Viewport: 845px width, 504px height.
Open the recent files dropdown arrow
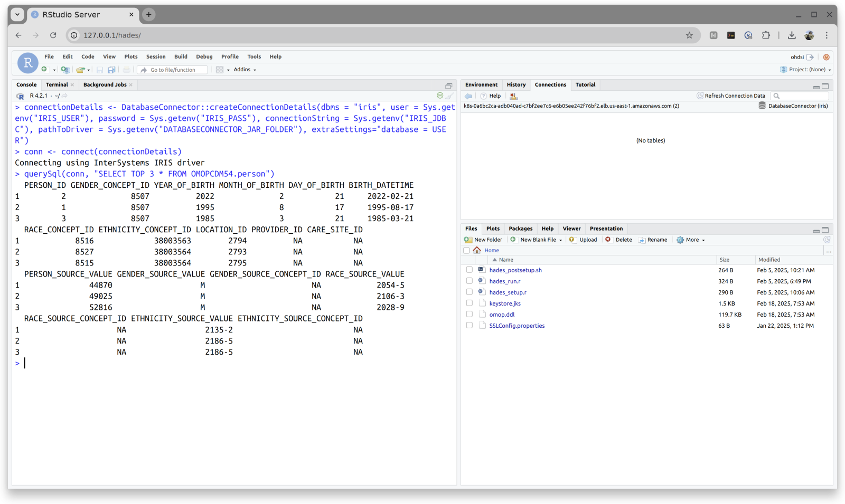pos(89,70)
